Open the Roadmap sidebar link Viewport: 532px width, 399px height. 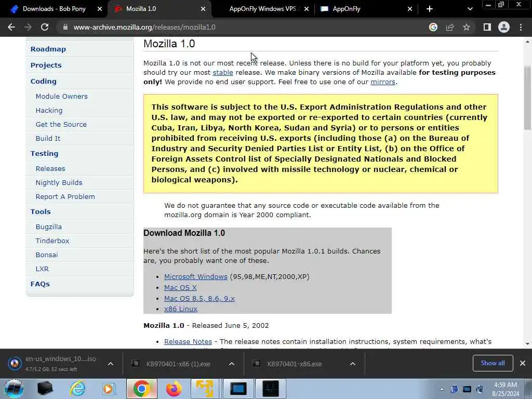tap(48, 49)
